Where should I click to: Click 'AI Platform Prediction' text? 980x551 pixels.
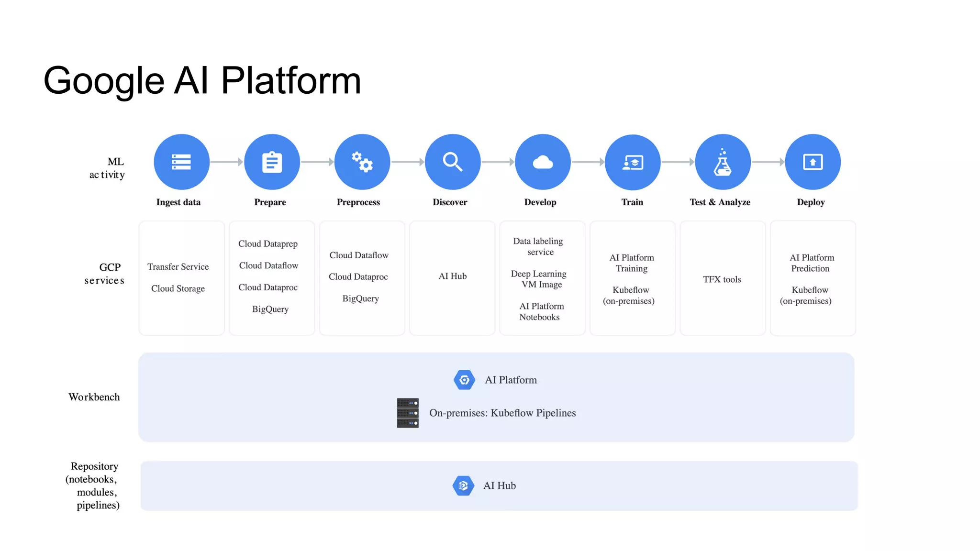tap(812, 263)
